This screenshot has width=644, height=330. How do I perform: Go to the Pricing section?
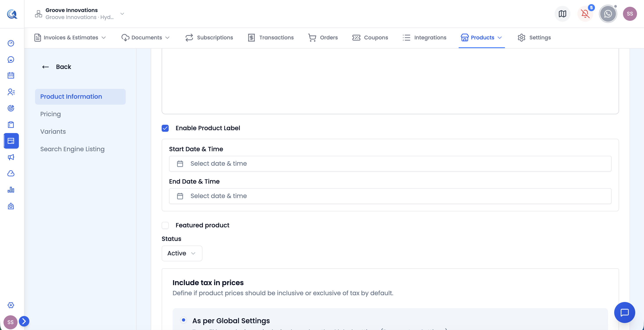[x=51, y=114]
